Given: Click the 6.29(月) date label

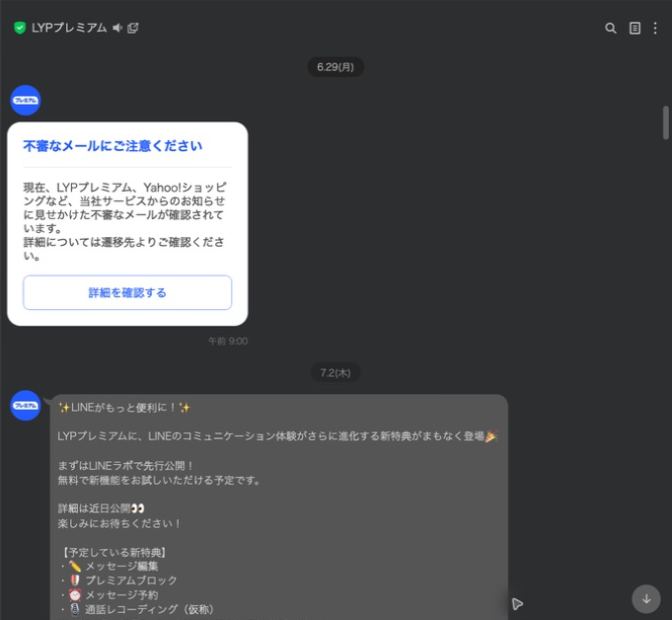Looking at the screenshot, I should [x=336, y=67].
